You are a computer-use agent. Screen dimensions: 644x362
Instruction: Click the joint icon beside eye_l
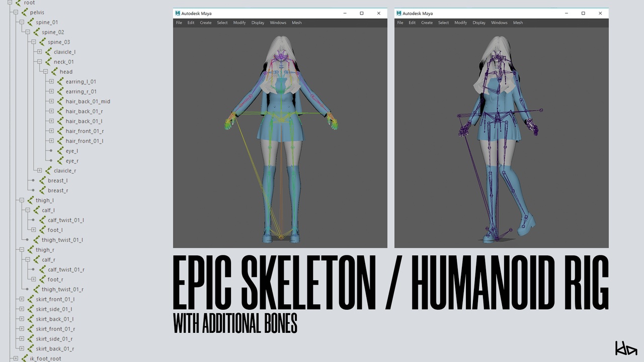click(x=60, y=151)
